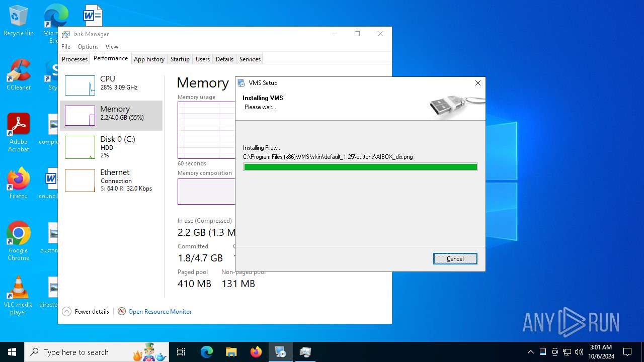Launch Firefox from the taskbar
Image resolution: width=644 pixels, height=362 pixels.
pyautogui.click(x=256, y=352)
